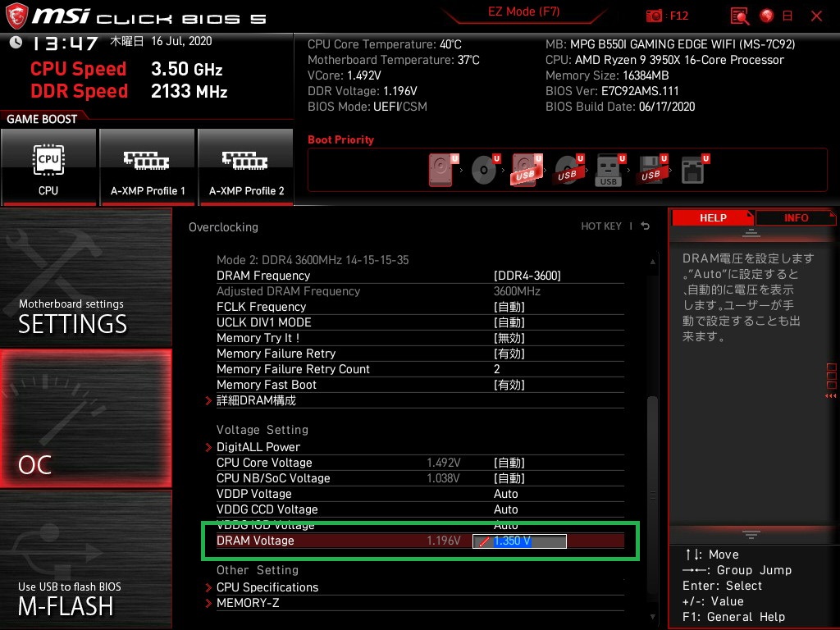The image size is (840, 630).
Task: Select the USB key boot device icon
Action: click(x=609, y=170)
